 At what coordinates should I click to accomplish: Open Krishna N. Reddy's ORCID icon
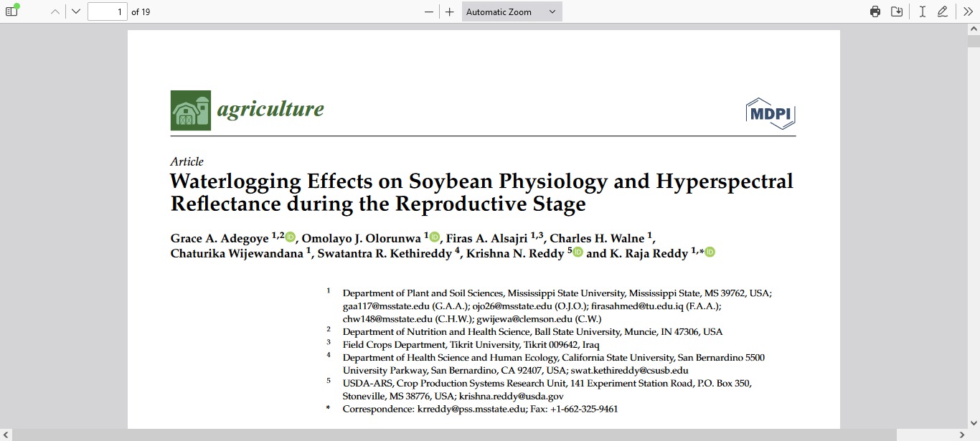tap(578, 252)
